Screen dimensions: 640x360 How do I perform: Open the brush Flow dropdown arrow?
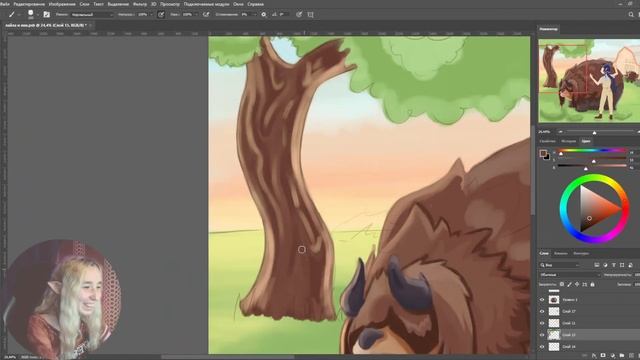[x=196, y=15]
